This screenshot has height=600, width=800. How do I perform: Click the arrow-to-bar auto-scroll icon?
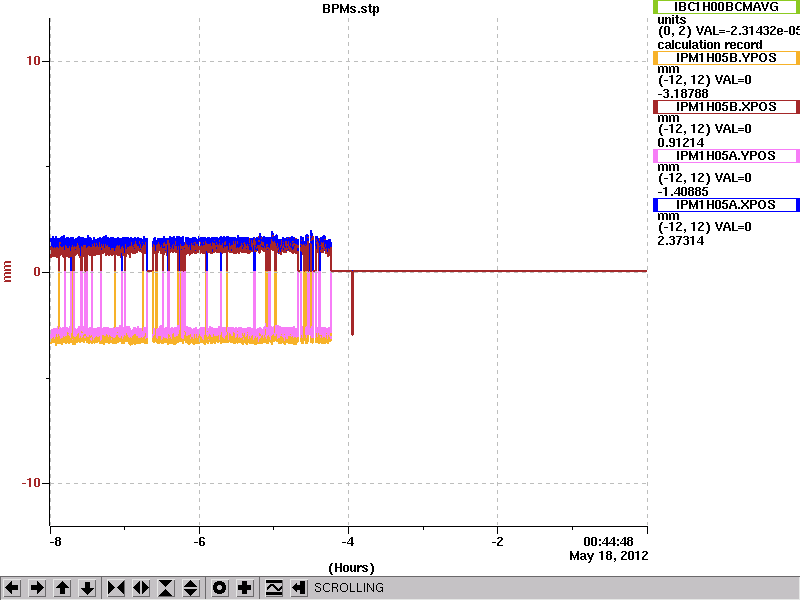(298, 588)
